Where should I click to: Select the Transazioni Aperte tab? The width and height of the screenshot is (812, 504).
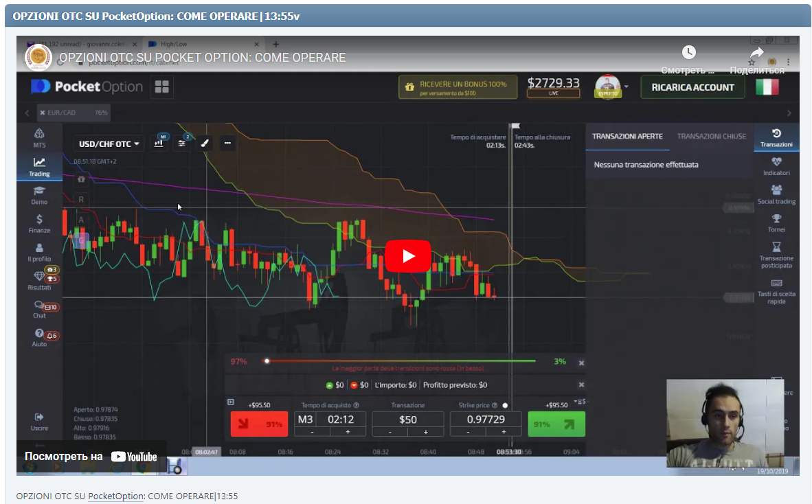click(627, 137)
